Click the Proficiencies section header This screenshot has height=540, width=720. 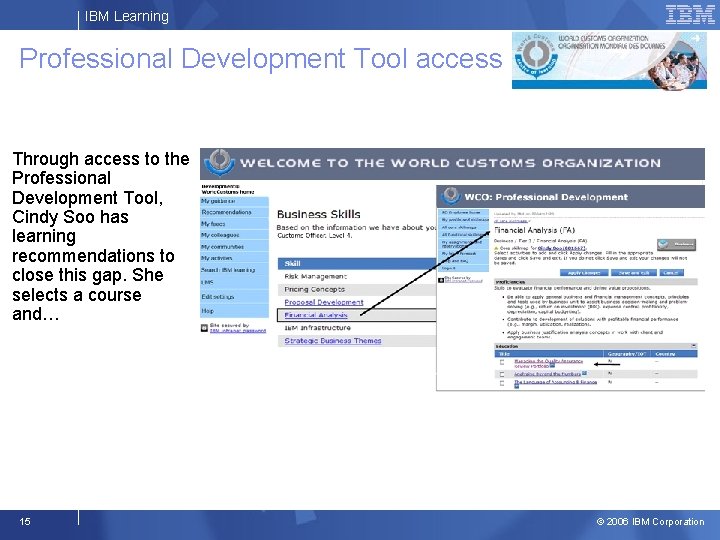(596, 282)
